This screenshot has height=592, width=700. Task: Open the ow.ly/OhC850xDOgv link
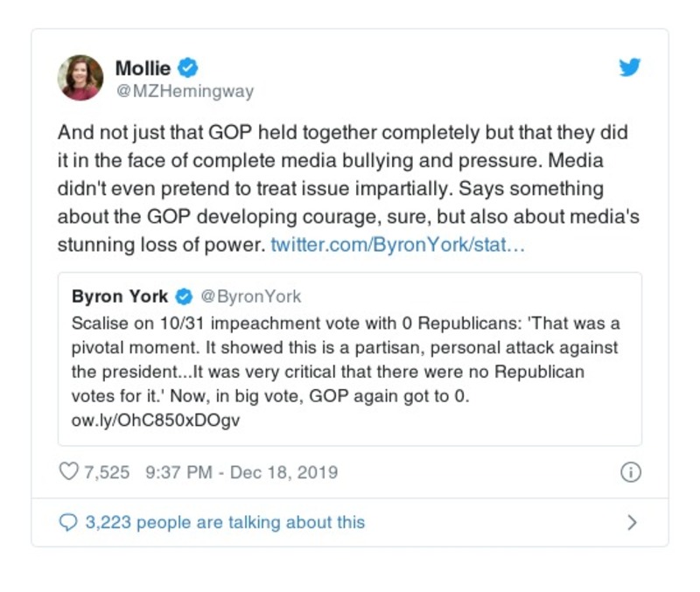(156, 419)
